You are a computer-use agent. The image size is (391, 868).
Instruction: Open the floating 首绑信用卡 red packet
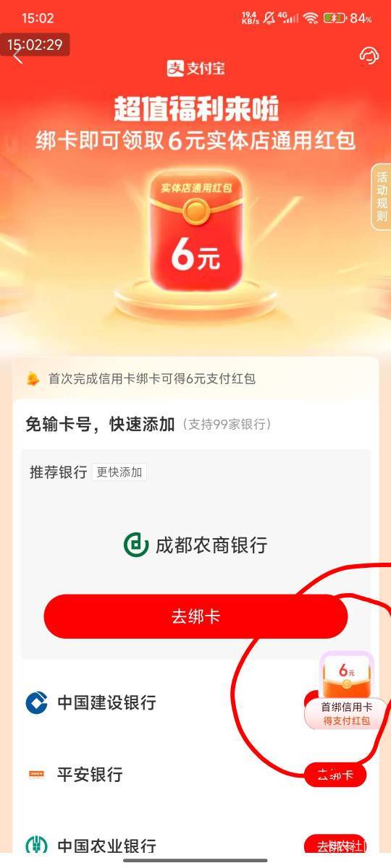(x=347, y=690)
